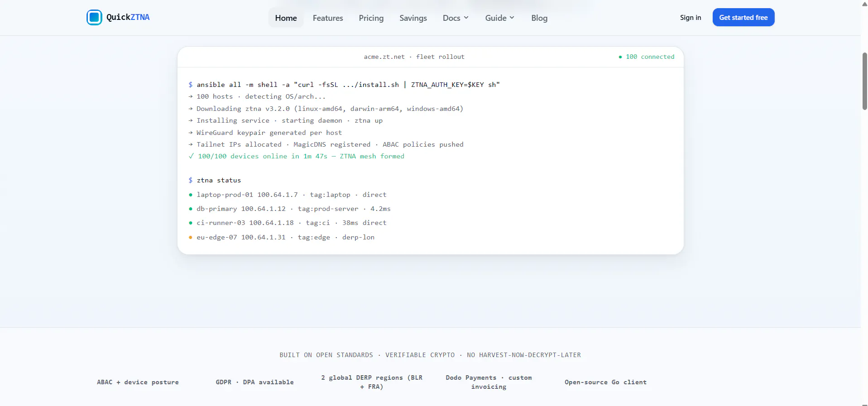868x406 pixels.
Task: Click the 'WireGuard keypair generated per host' line
Action: (x=265, y=133)
